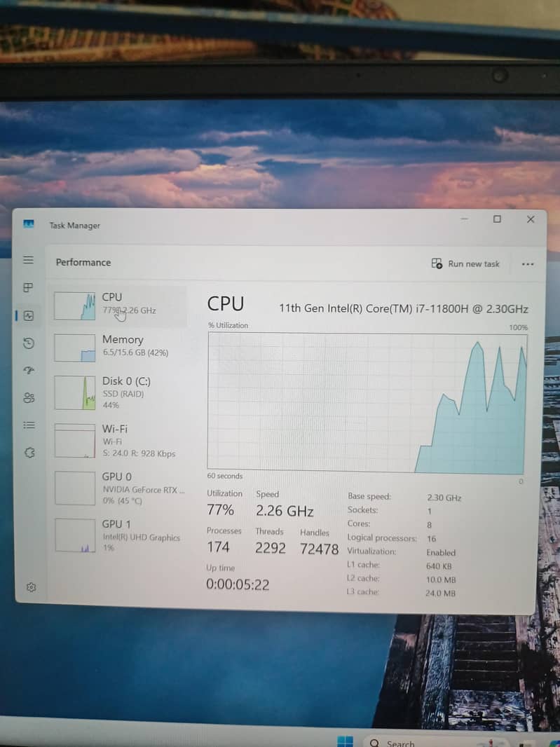Open the App history page icon
Viewport: 560px width, 747px height.
(29, 343)
